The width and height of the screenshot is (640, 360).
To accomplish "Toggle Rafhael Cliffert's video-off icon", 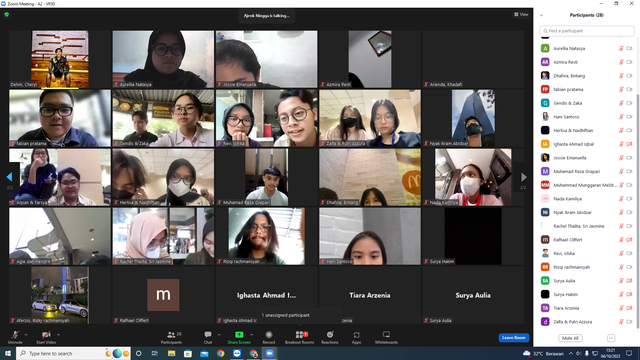I will [x=629, y=240].
